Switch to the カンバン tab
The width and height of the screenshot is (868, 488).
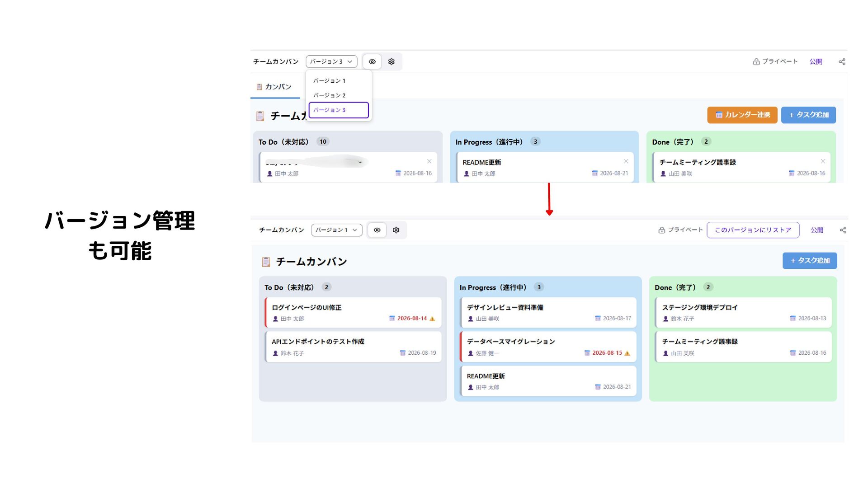274,87
